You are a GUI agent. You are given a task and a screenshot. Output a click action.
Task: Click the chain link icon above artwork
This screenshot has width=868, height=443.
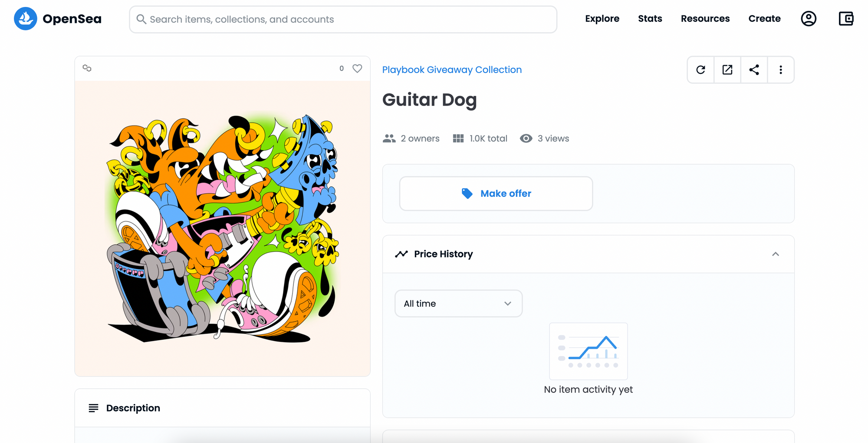pos(87,68)
